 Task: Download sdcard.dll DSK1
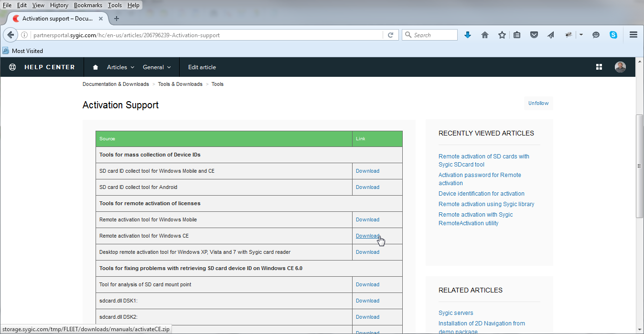tap(367, 301)
